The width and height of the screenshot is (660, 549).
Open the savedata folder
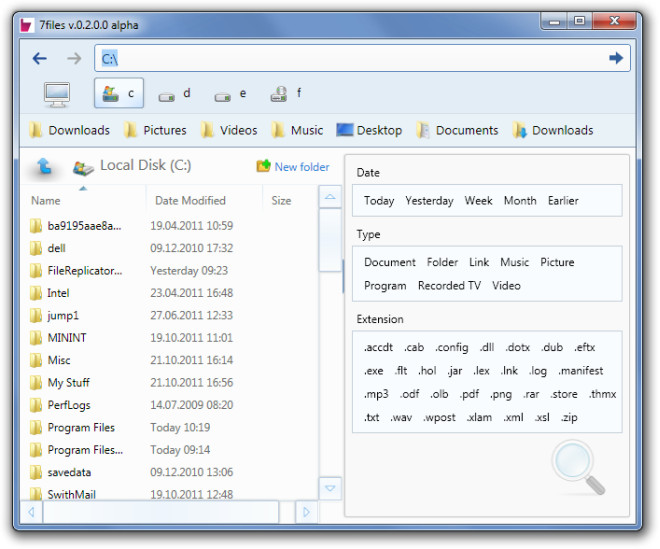coord(69,472)
